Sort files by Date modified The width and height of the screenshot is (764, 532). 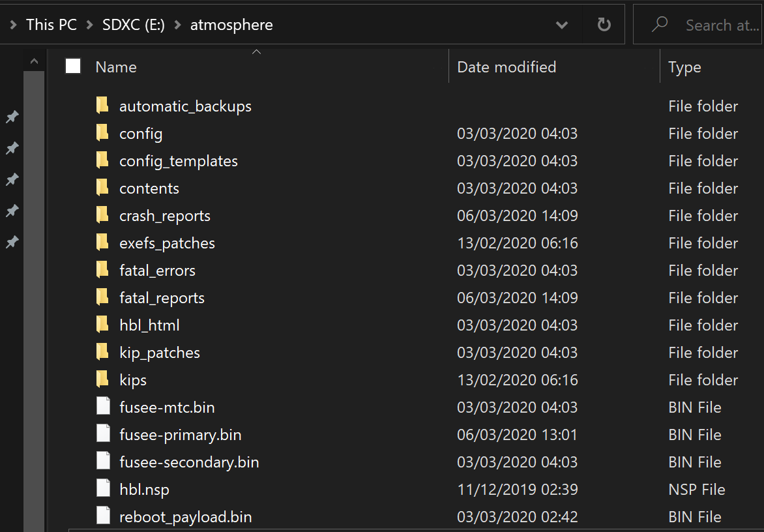point(507,66)
